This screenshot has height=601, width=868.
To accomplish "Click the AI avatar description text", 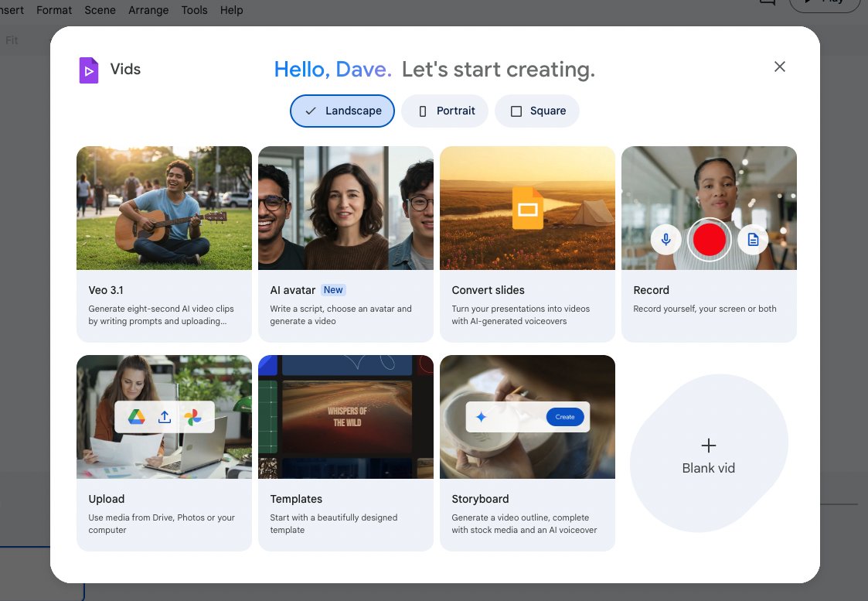I will click(x=340, y=315).
